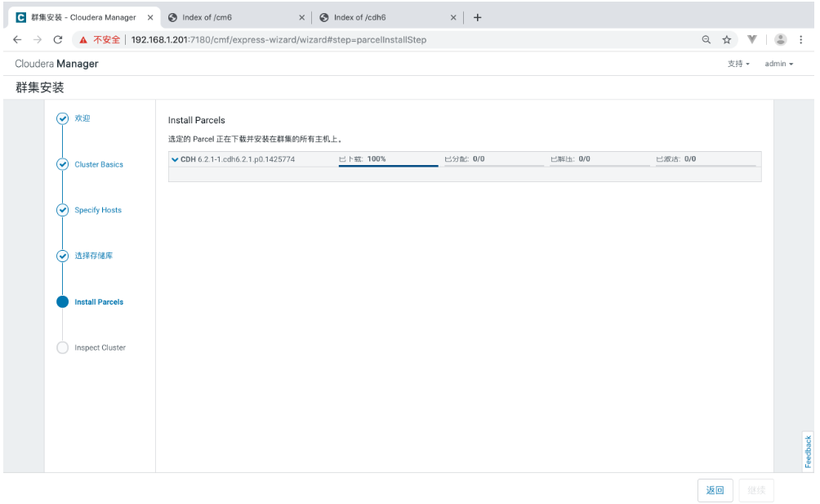Click the 选择存储库 step checkmark circle

pos(62,256)
